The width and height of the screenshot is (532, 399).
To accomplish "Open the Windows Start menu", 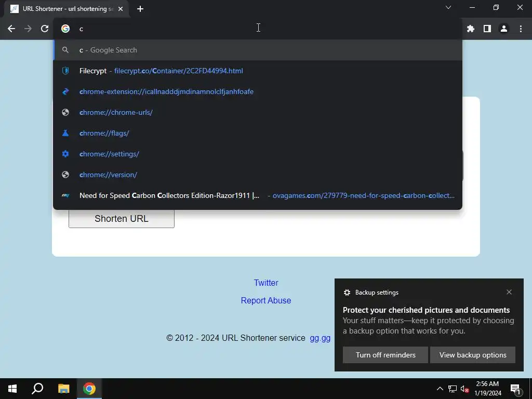I will point(12,389).
